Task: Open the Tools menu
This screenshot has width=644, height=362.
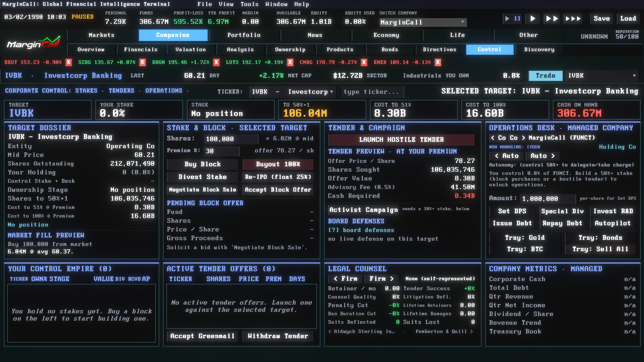Action: point(250,4)
